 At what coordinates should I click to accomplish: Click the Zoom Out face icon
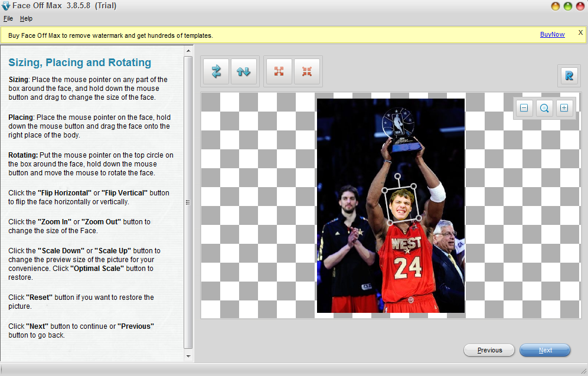[x=307, y=71]
